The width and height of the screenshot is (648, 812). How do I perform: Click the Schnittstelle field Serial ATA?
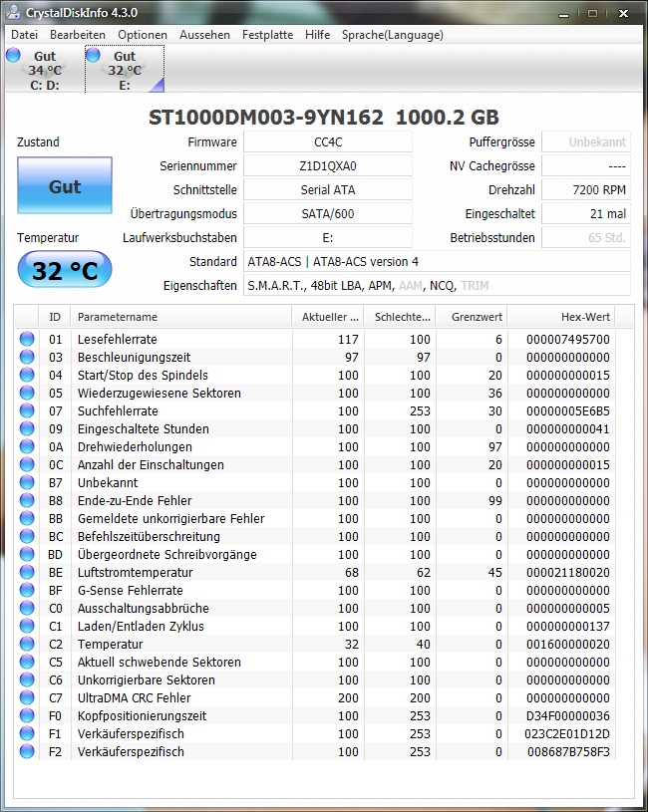pyautogui.click(x=328, y=189)
